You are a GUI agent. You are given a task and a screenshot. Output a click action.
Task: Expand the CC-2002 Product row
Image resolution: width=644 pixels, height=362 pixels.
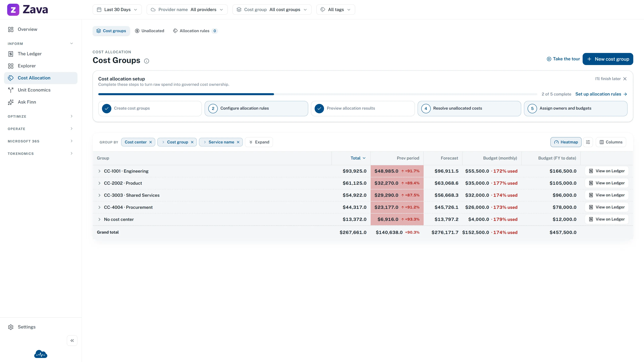[x=99, y=183]
